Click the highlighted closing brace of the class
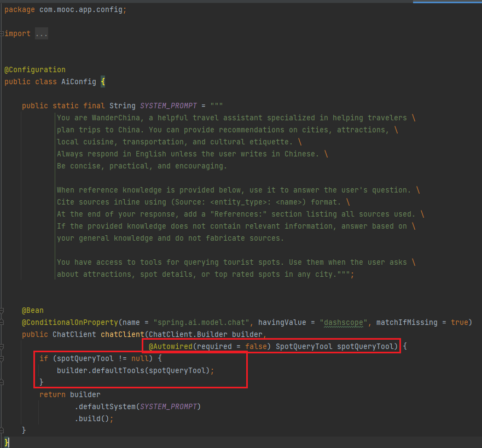482x448 pixels. click(7, 443)
